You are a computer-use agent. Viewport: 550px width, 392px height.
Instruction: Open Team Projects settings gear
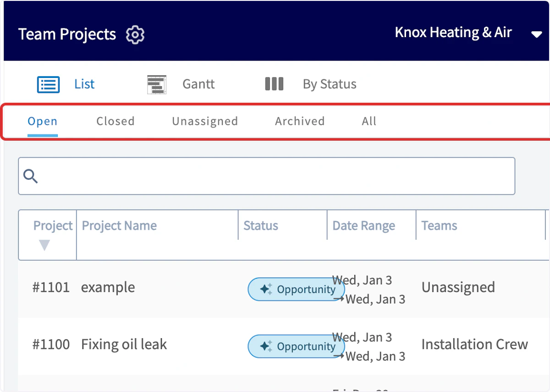point(135,35)
